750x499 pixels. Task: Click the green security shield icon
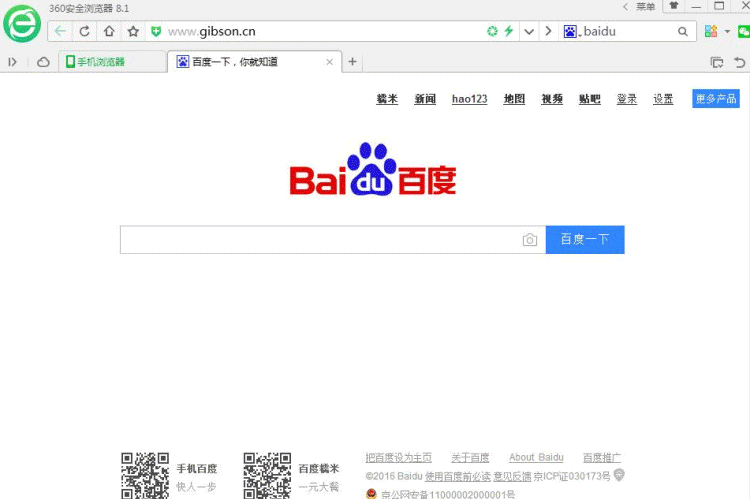(156, 32)
